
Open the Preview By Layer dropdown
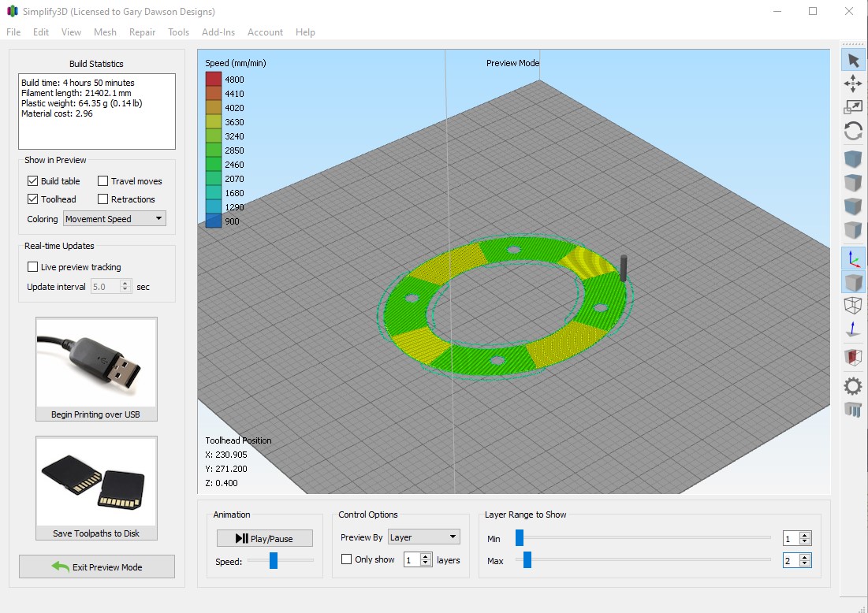coord(424,537)
